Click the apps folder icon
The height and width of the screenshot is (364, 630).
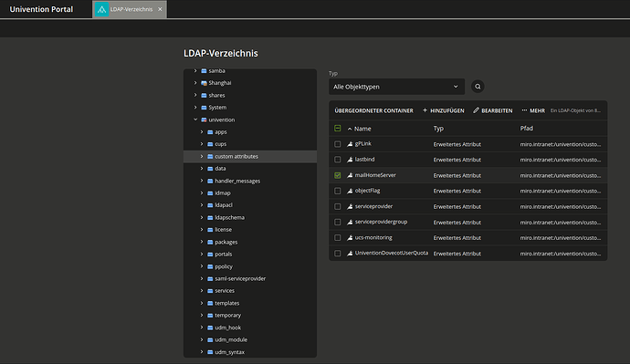(210, 132)
